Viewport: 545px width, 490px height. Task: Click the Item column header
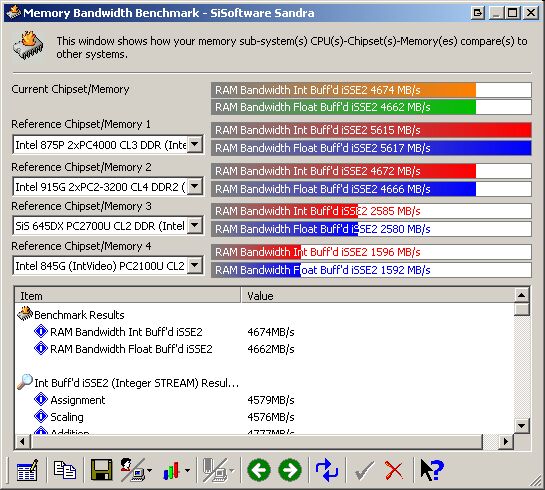(128, 296)
